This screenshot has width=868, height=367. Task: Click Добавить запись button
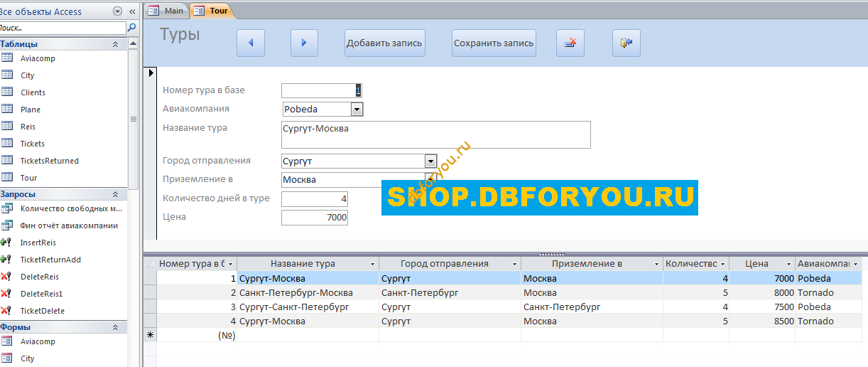[384, 43]
